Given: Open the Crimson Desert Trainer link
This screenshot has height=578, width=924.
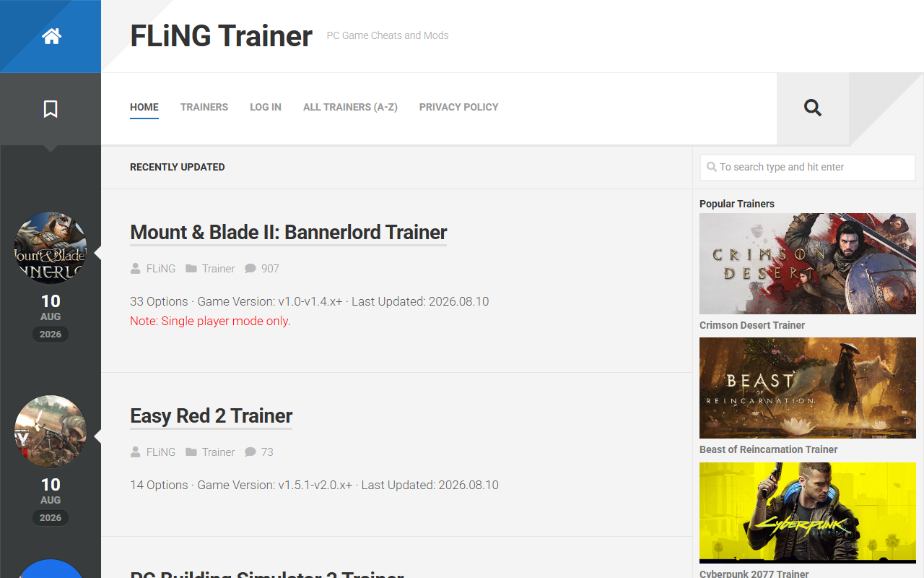Looking at the screenshot, I should 752,325.
